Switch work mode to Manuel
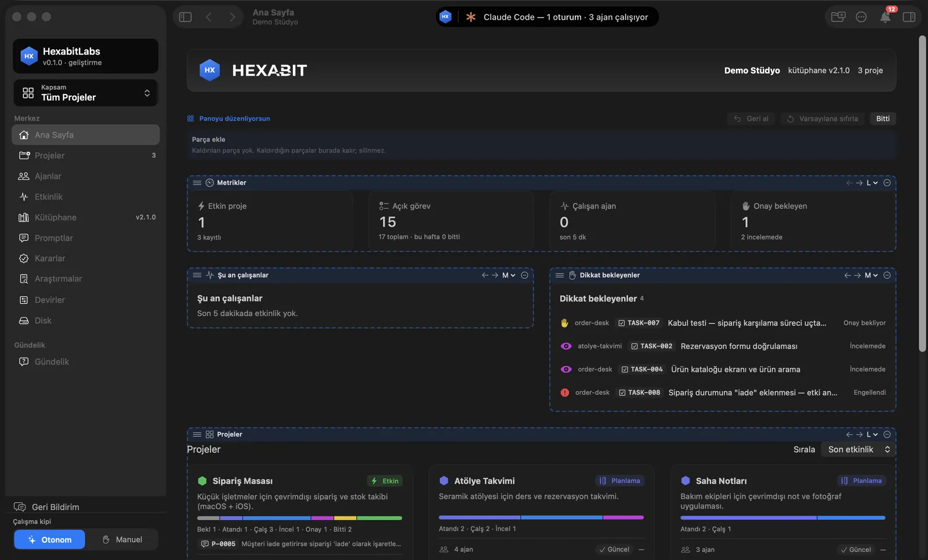Image resolution: width=928 pixels, height=560 pixels. (x=122, y=540)
